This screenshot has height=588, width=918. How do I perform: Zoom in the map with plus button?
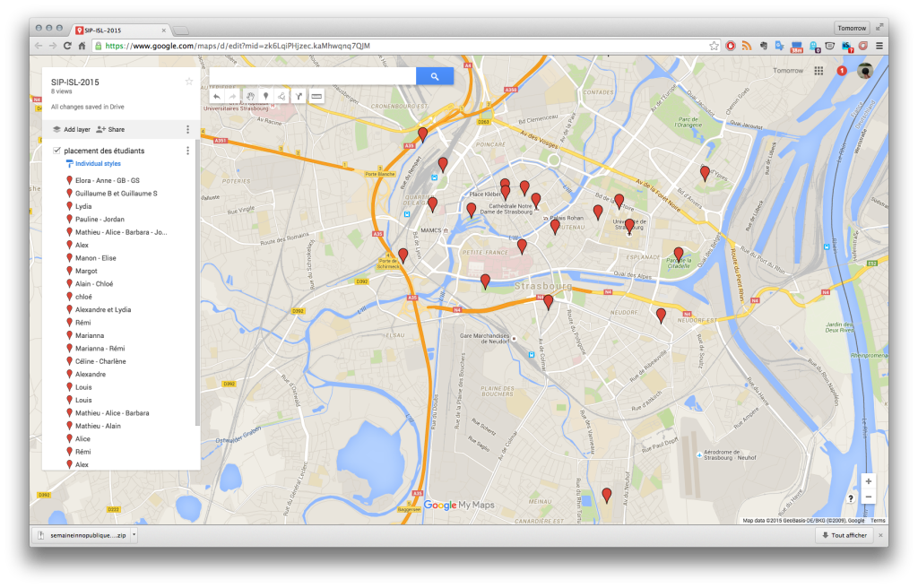(868, 481)
